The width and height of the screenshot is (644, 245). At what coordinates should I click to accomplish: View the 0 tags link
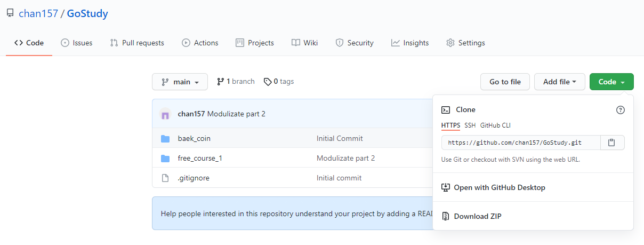pyautogui.click(x=279, y=82)
